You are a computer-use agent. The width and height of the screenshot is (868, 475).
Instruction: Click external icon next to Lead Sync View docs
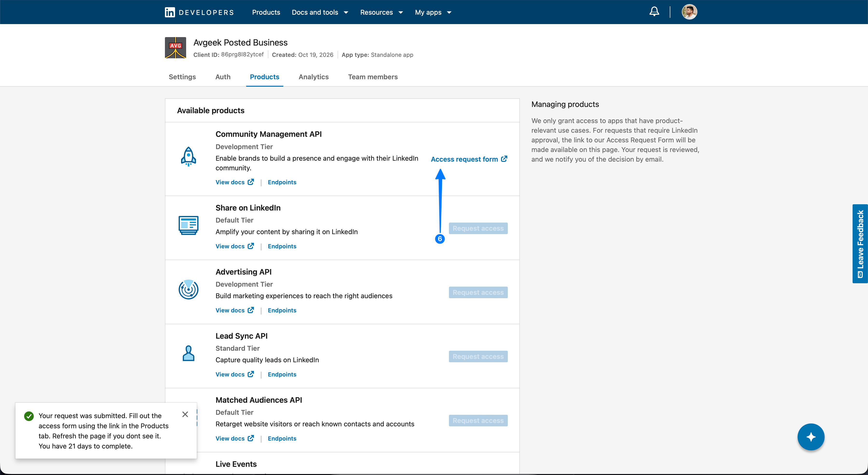pos(251,374)
